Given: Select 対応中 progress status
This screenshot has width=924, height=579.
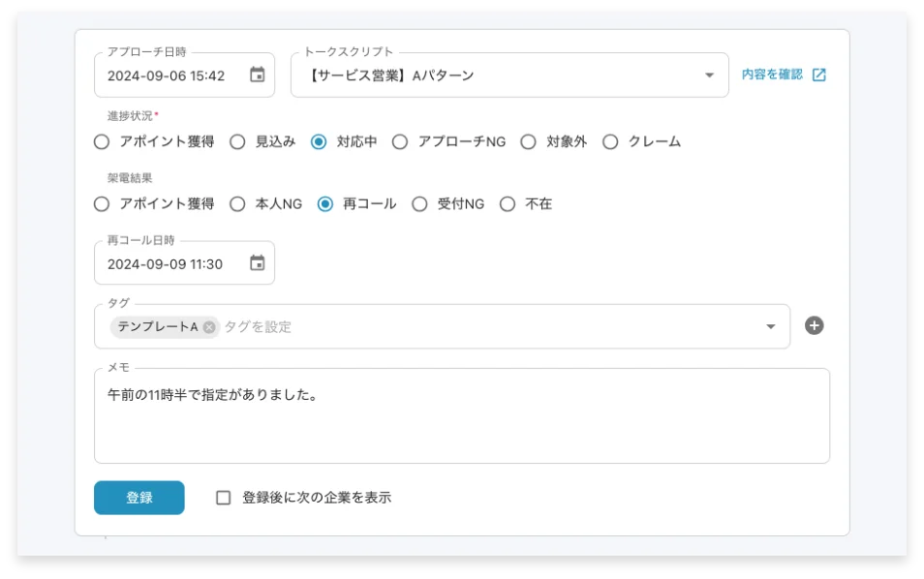Looking at the screenshot, I should [x=319, y=142].
